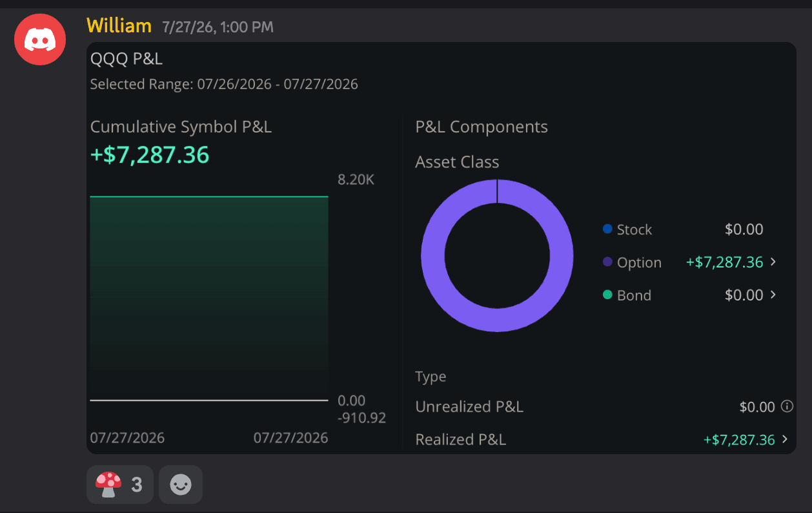
Task: Click the Unrealized P&L label
Action: (469, 407)
